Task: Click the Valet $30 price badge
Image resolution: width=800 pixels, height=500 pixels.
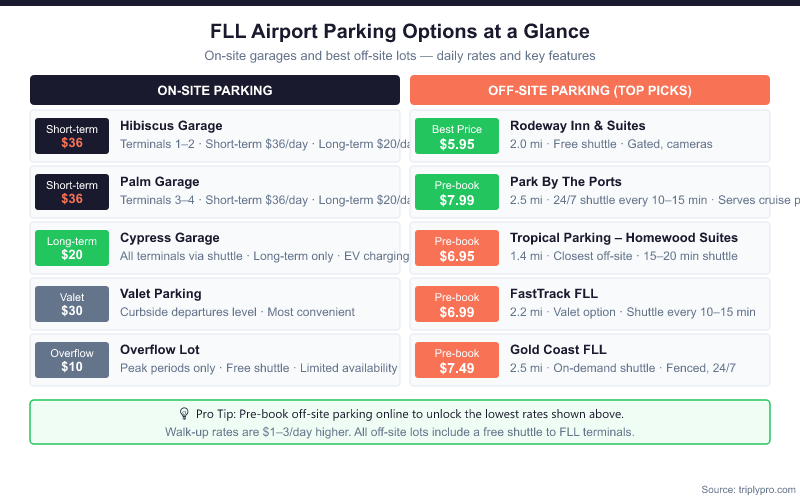Action: coord(72,304)
